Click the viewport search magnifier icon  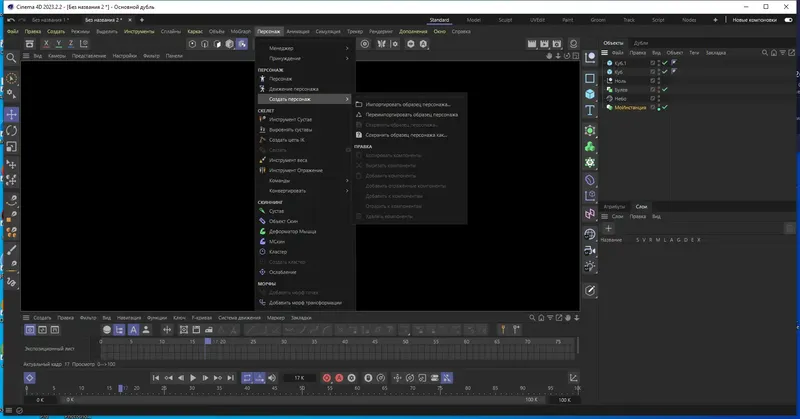[11, 59]
